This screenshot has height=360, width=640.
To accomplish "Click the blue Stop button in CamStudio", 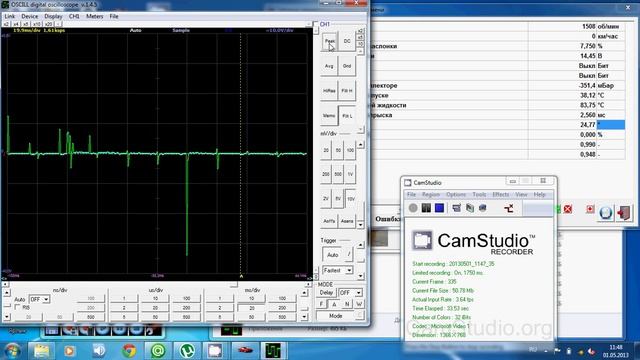I will click(x=439, y=208).
